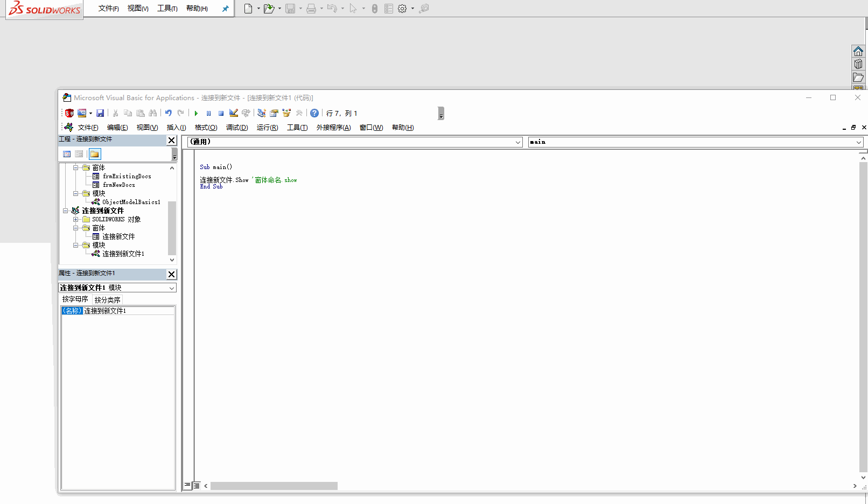868x504 pixels.
Task: Click the Reset stop square icon
Action: pos(221,113)
